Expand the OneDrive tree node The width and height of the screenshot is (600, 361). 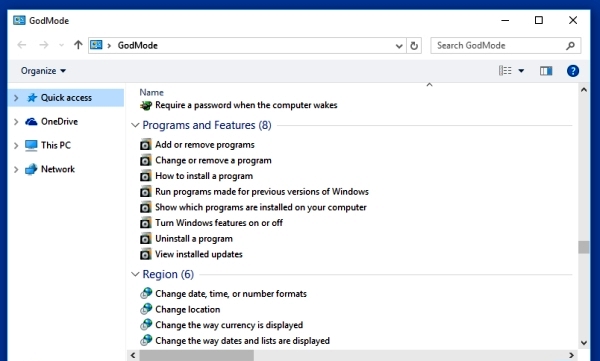[16, 122]
